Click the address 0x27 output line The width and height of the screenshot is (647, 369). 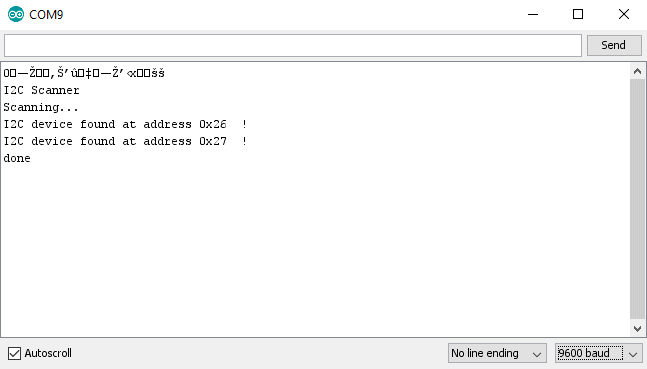pyautogui.click(x=125, y=141)
